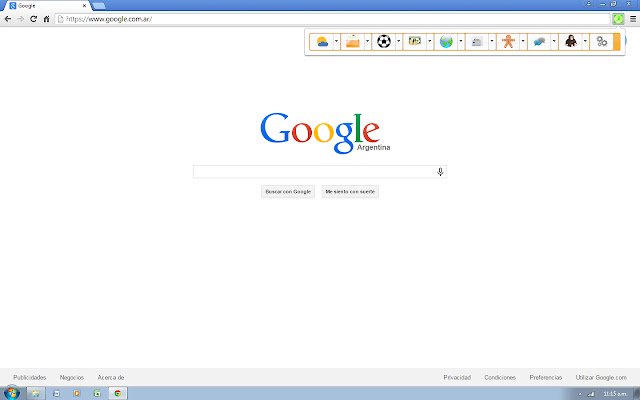Open the Utilizar Google.com link

pyautogui.click(x=601, y=378)
